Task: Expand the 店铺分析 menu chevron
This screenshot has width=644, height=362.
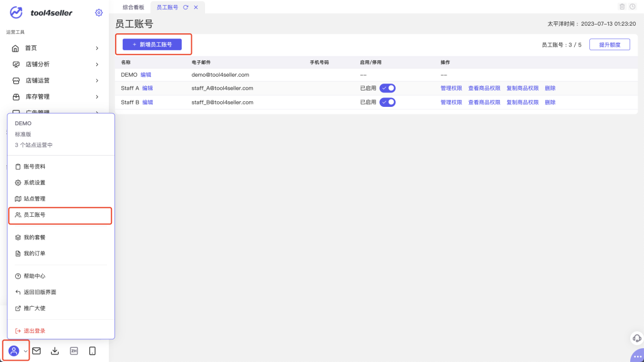Action: (x=97, y=65)
